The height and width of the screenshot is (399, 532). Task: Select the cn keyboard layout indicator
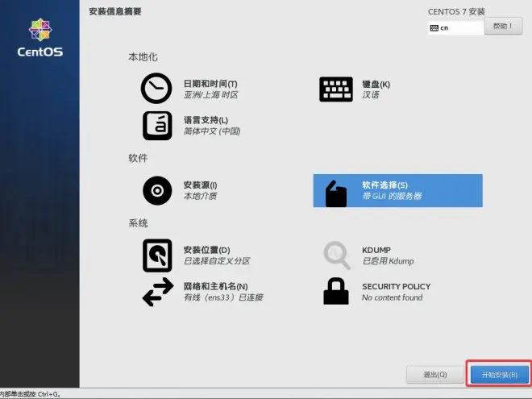tap(456, 28)
